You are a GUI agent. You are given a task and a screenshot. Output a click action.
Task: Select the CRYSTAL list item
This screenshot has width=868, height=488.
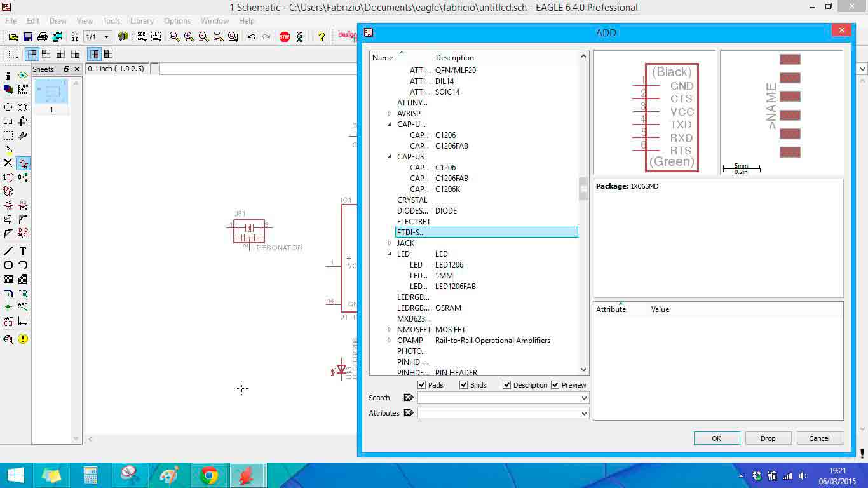(x=412, y=200)
